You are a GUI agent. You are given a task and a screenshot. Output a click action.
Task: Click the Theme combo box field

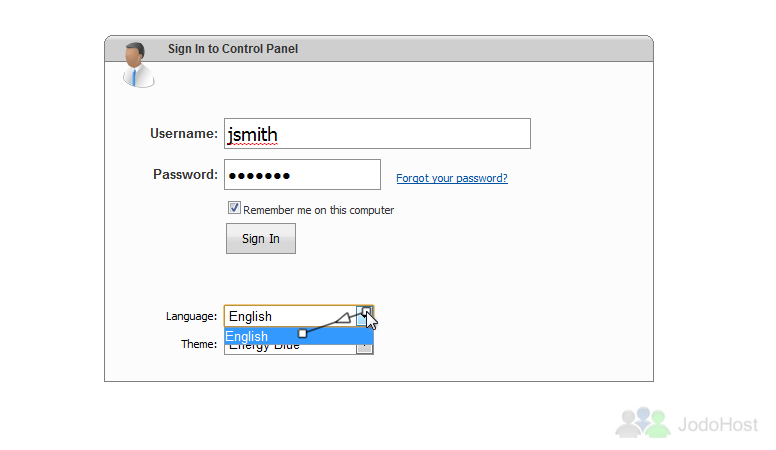click(x=299, y=349)
